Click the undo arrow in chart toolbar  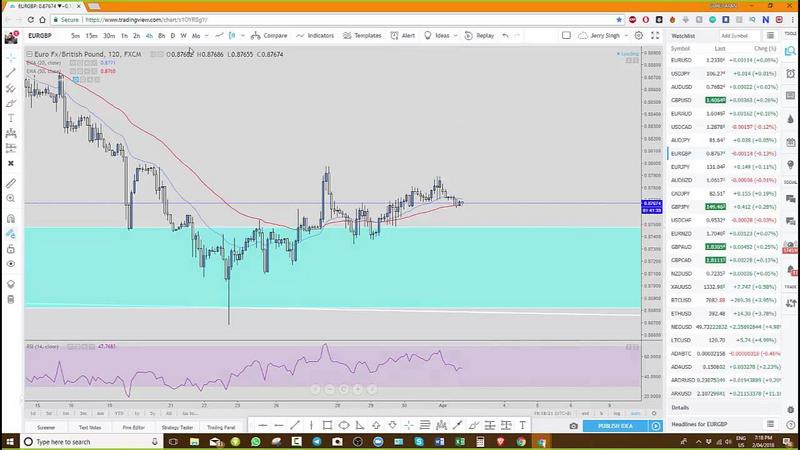(x=505, y=36)
